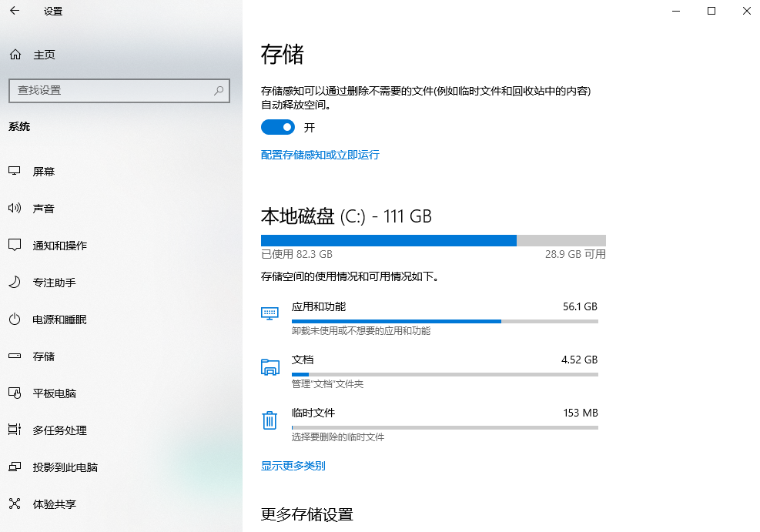
Task: Click the 电源和睡眠 power icon
Action: tap(15, 320)
